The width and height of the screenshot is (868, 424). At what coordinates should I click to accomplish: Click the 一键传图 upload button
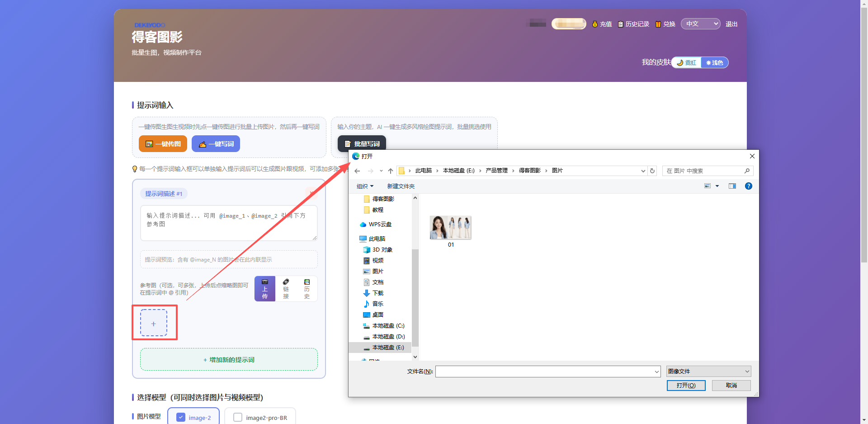pos(163,144)
